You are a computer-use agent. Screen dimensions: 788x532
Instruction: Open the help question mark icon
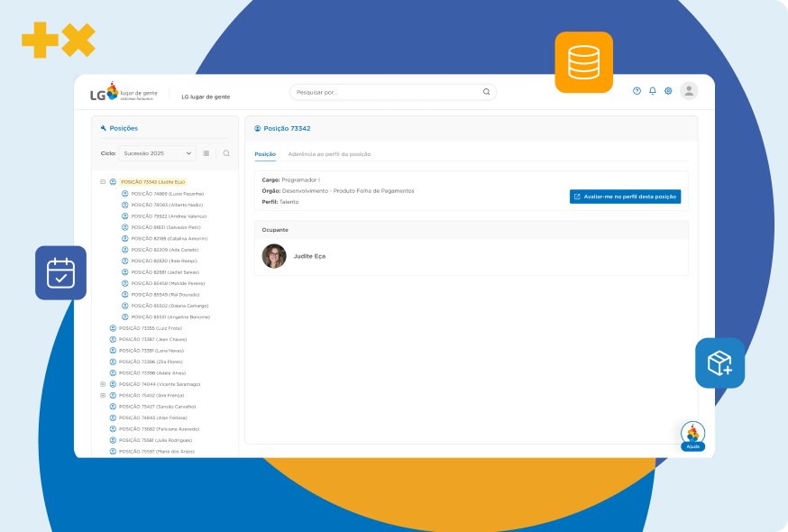(x=637, y=91)
